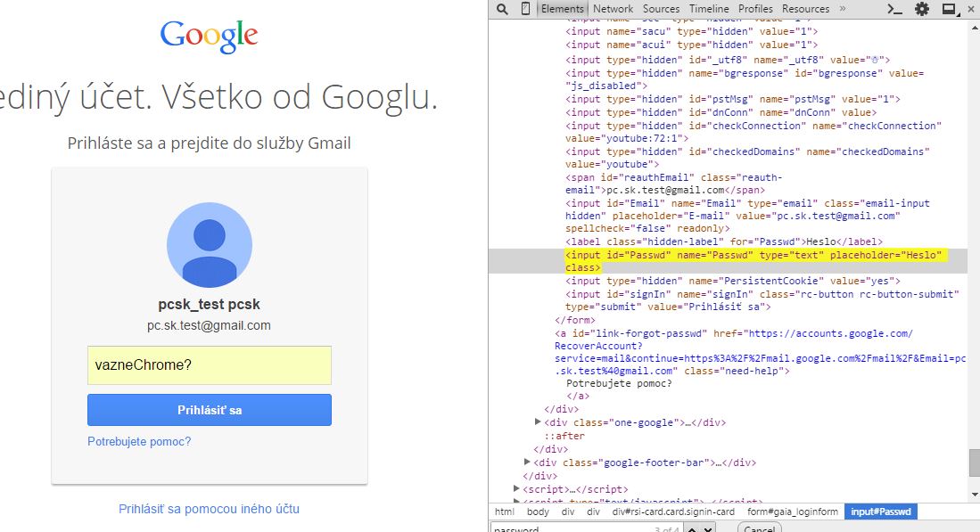The image size is (980, 532).
Task: Click the Google logo
Action: 209,37
